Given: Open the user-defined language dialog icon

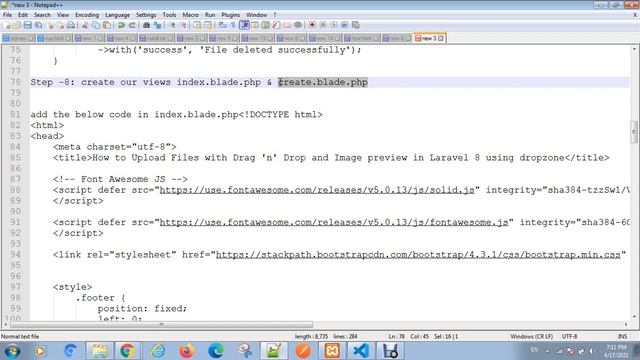Looking at the screenshot, I should tap(255, 25).
